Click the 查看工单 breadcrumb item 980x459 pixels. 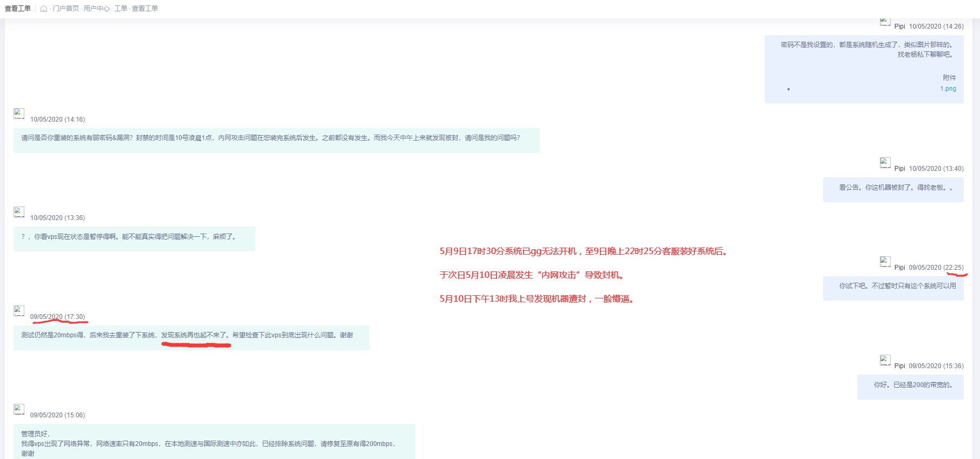click(145, 9)
